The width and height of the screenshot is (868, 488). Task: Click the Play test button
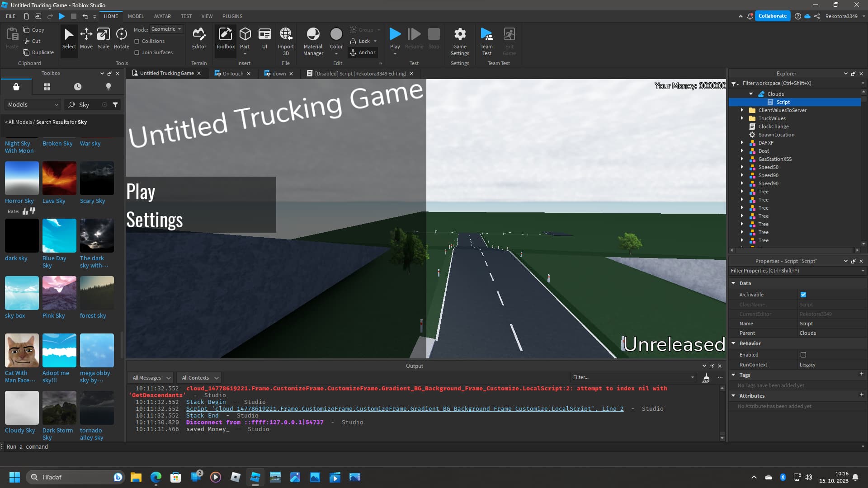[395, 38]
